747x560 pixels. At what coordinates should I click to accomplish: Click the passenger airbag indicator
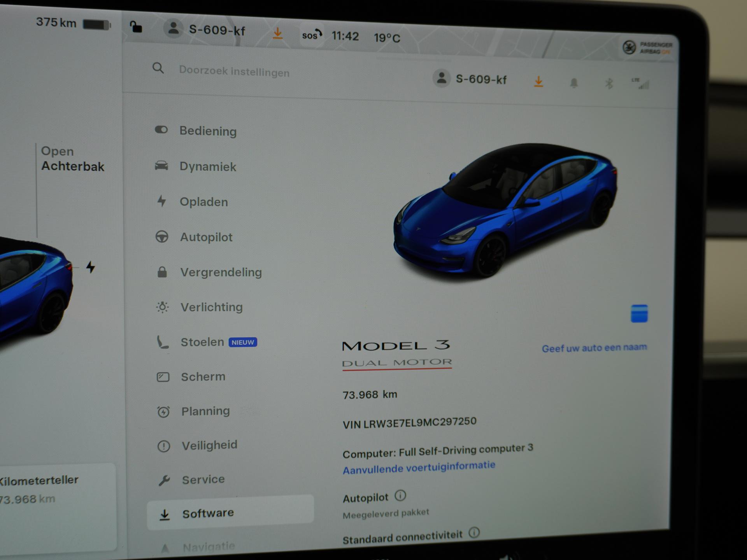pyautogui.click(x=647, y=48)
